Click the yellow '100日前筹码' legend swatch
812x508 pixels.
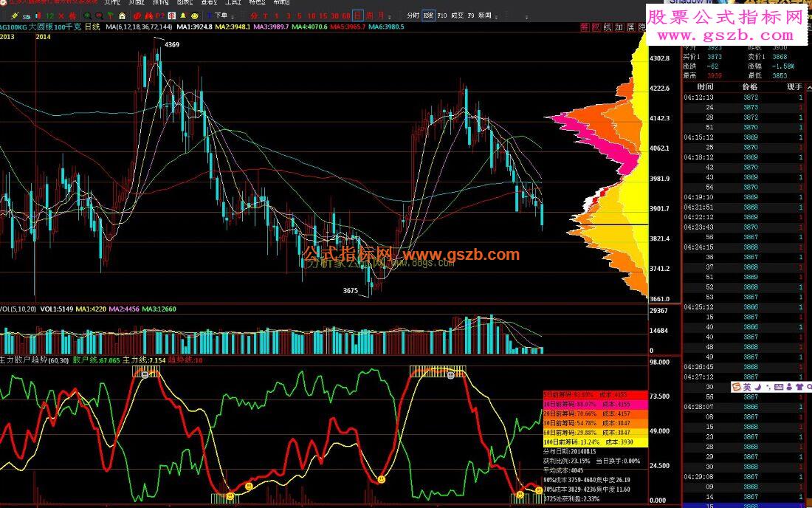[596, 442]
